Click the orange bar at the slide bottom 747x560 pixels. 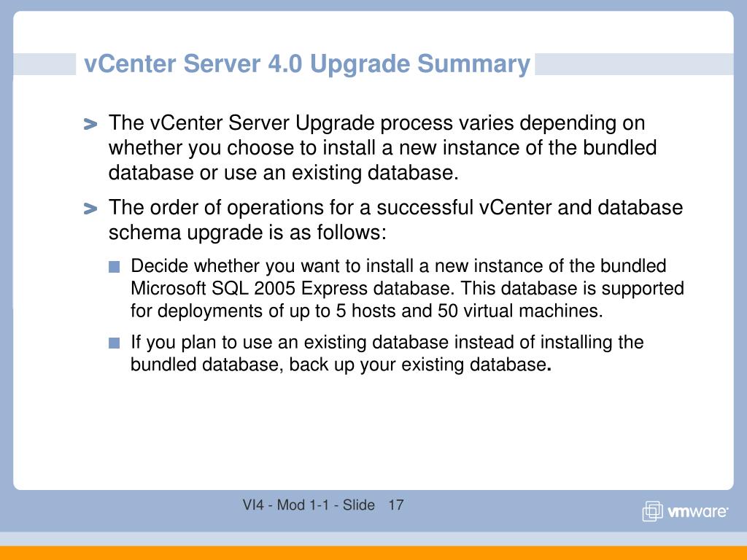[373, 553]
